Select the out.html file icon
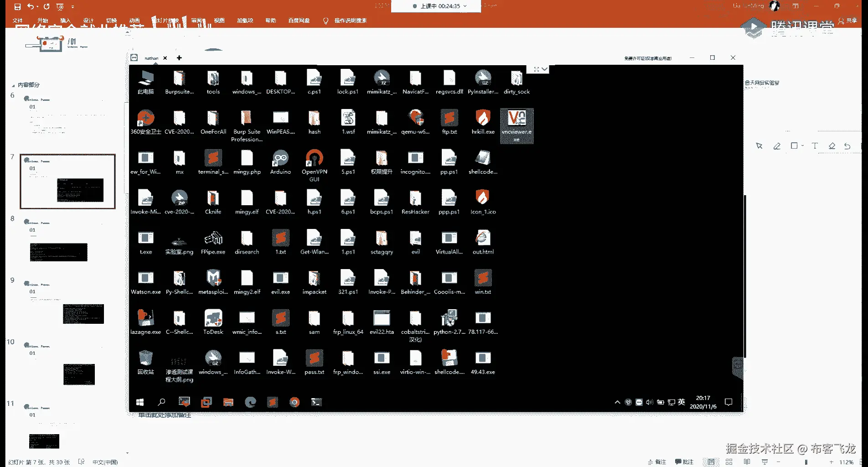Image resolution: width=868 pixels, height=467 pixels. 483,243
